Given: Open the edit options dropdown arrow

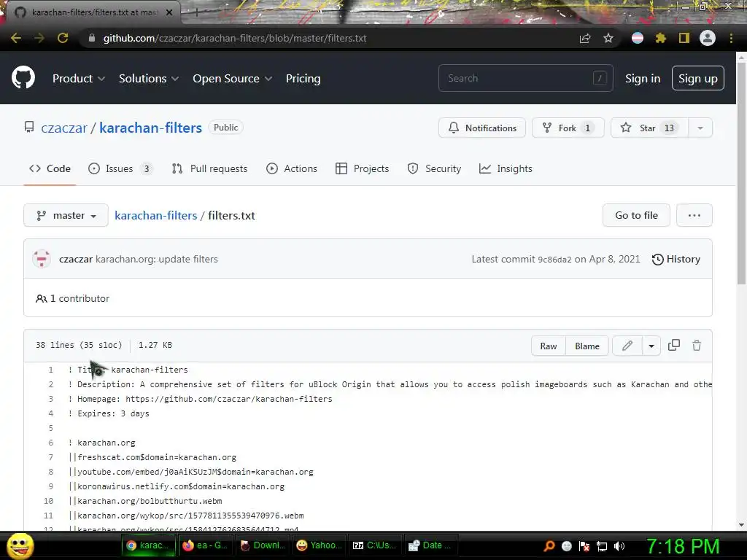Looking at the screenshot, I should click(x=651, y=346).
